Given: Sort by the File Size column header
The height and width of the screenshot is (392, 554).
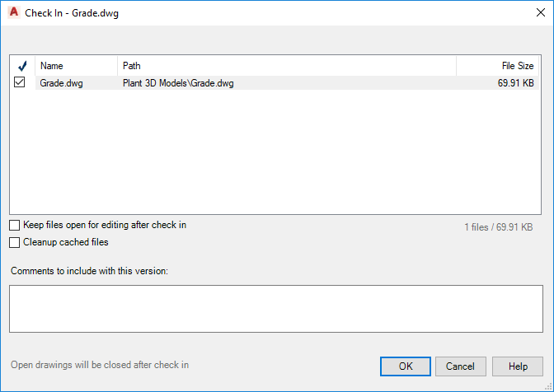Looking at the screenshot, I should tap(498, 66).
